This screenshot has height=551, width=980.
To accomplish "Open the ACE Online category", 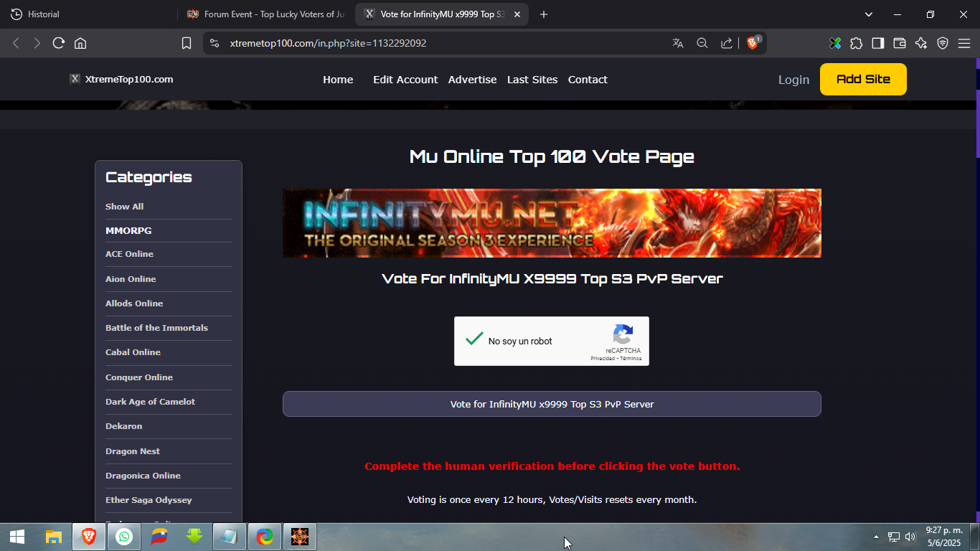I will (129, 254).
